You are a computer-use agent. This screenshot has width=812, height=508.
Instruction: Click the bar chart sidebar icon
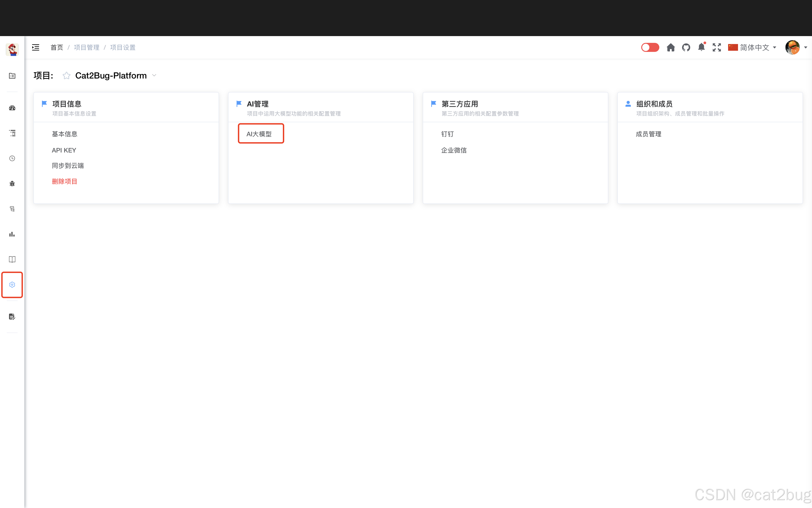coord(12,234)
